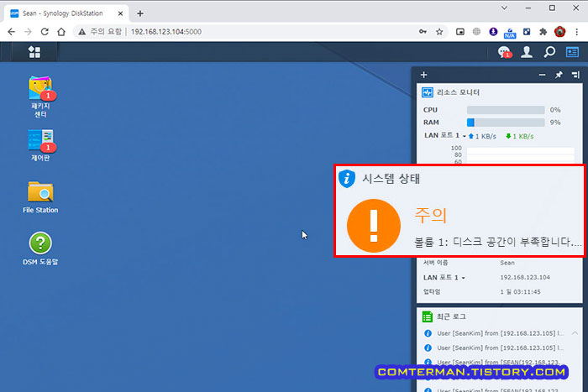This screenshot has width=588, height=392.
Task: Select the Sean - Synology DiskStation tab
Action: click(66, 13)
